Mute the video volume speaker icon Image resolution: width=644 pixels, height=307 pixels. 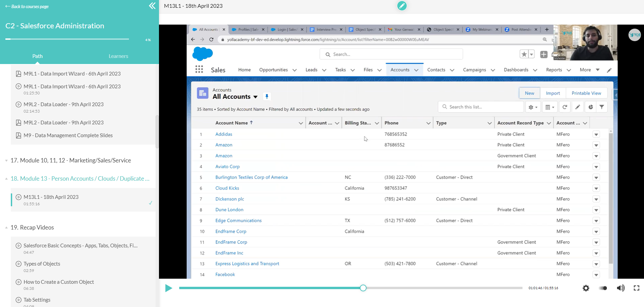(x=621, y=288)
